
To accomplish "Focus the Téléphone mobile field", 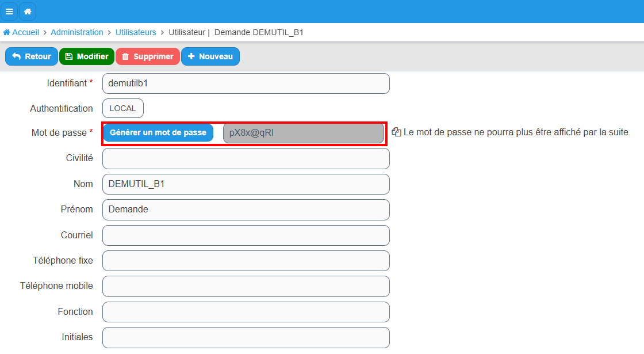I will [246, 286].
